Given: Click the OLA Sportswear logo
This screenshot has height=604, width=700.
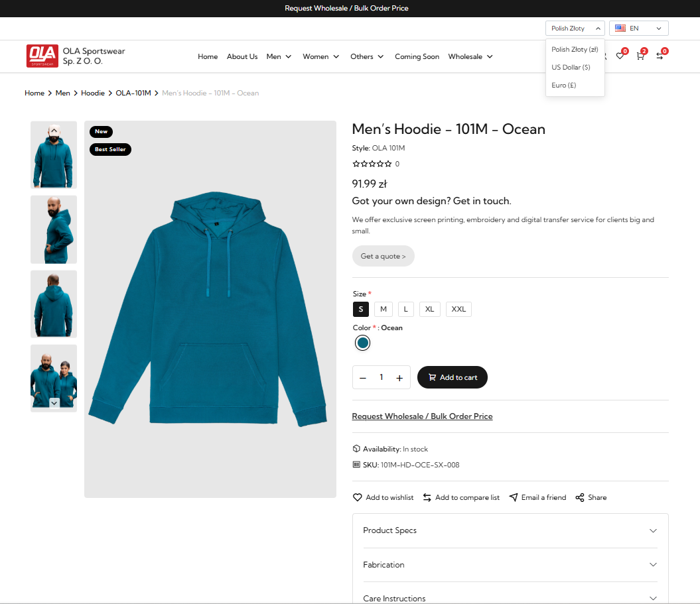Looking at the screenshot, I should point(42,56).
